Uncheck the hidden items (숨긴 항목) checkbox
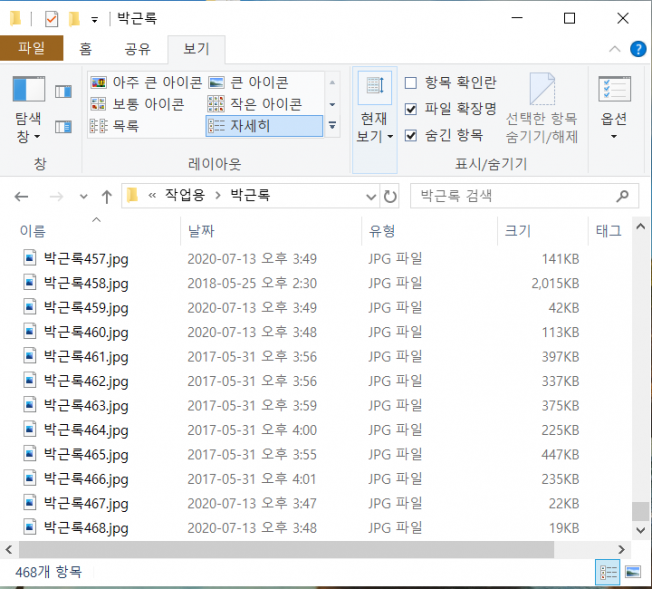 pos(411,135)
